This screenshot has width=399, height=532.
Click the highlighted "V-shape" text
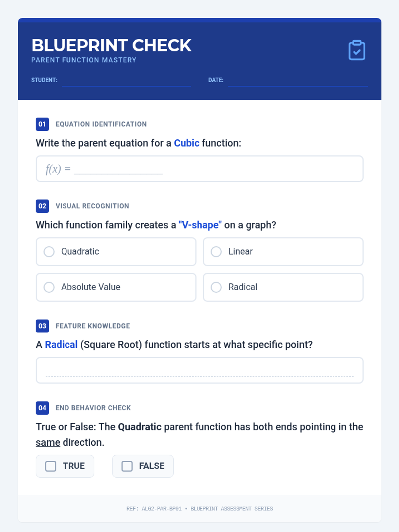[x=200, y=225]
